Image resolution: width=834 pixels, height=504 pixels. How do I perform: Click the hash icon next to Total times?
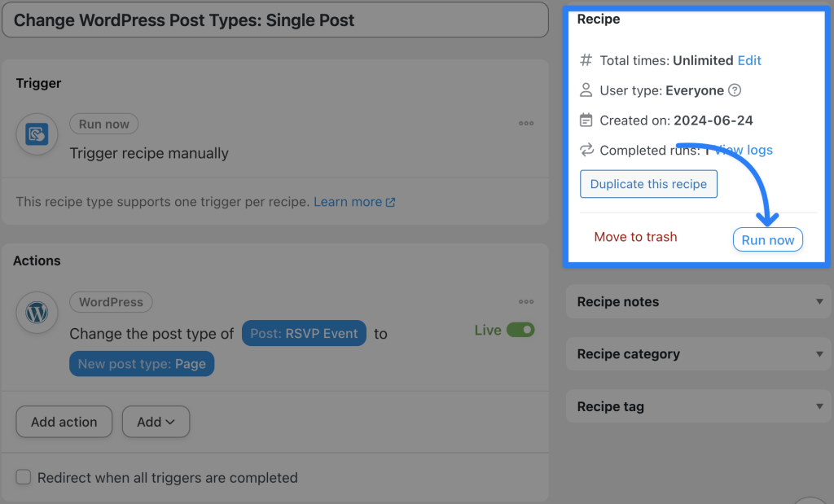point(584,60)
